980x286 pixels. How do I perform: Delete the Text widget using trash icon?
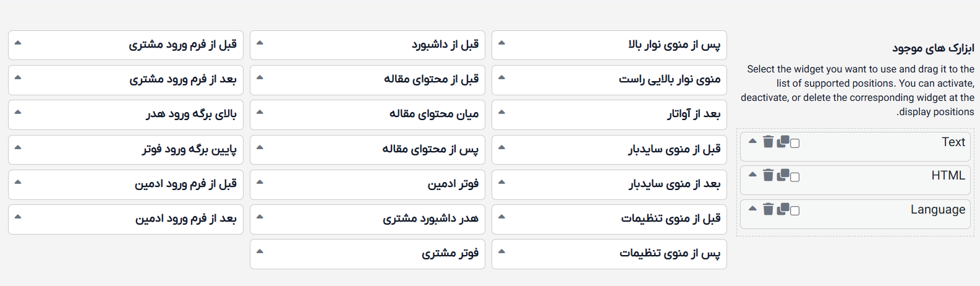768,142
